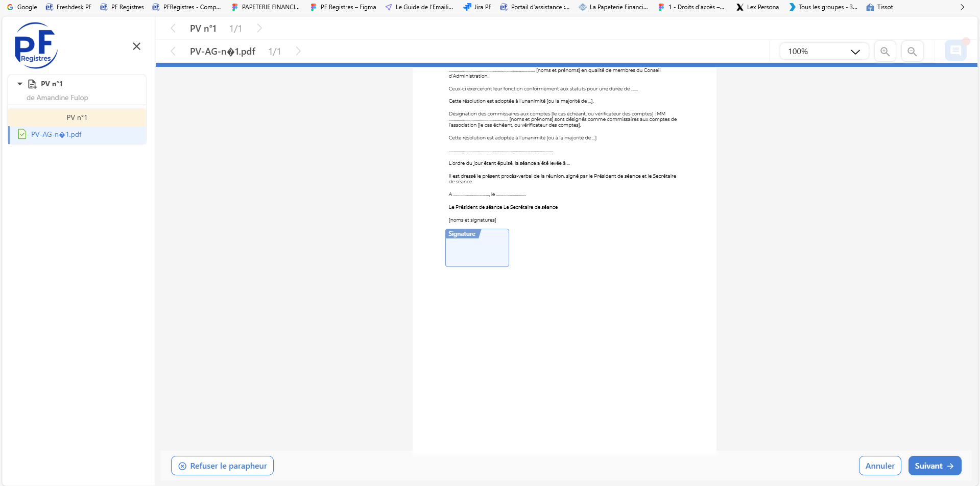
Task: Go to next document after PV-AG-n°1.pdf
Action: pyautogui.click(x=298, y=52)
